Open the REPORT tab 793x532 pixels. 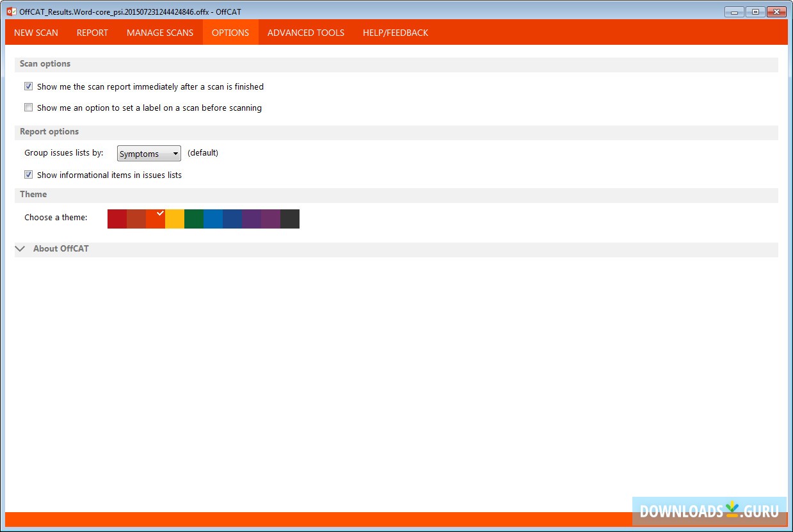tap(92, 32)
